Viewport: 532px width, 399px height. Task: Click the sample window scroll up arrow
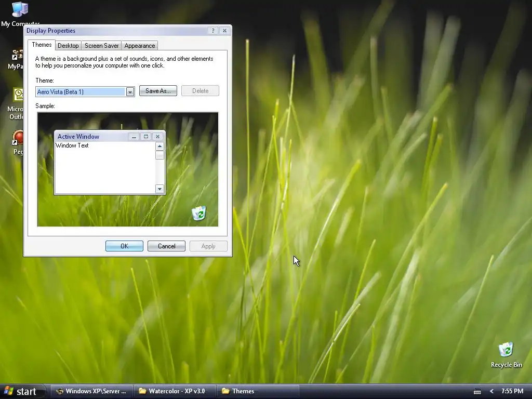tap(159, 146)
